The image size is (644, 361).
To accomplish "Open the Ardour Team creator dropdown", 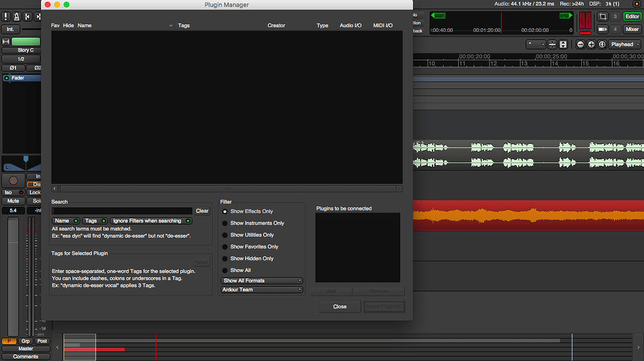I will 262,289.
